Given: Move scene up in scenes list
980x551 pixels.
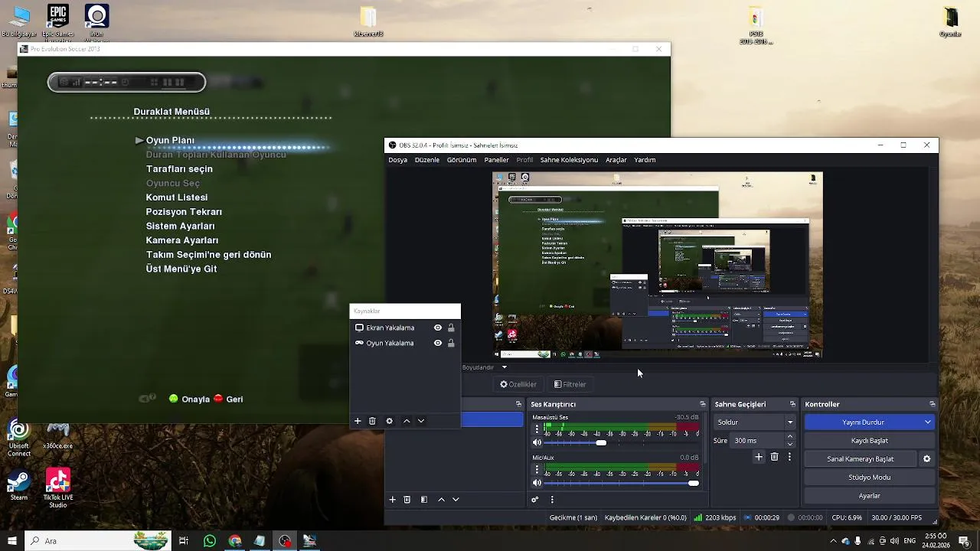Looking at the screenshot, I should pyautogui.click(x=441, y=500).
